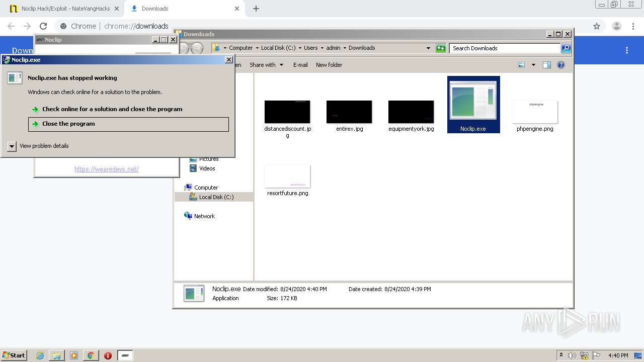The width and height of the screenshot is (644, 362).
Task: Click E-mail in Explorer toolbar
Action: tap(300, 65)
